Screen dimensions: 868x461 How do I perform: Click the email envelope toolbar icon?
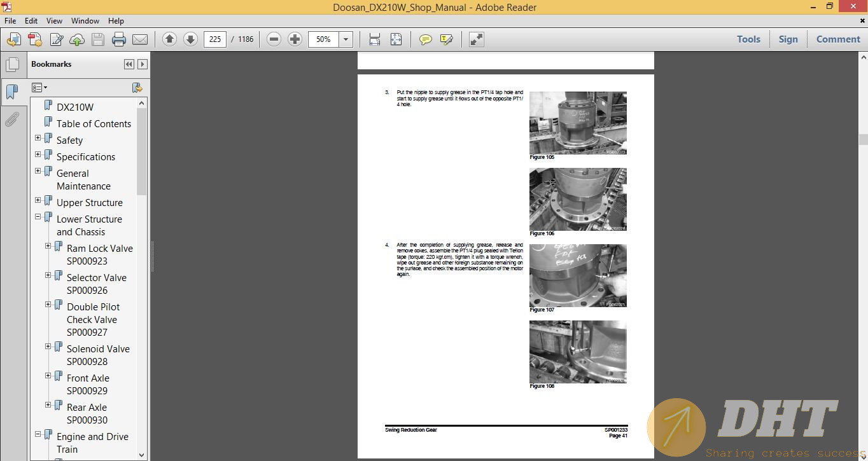(x=140, y=39)
